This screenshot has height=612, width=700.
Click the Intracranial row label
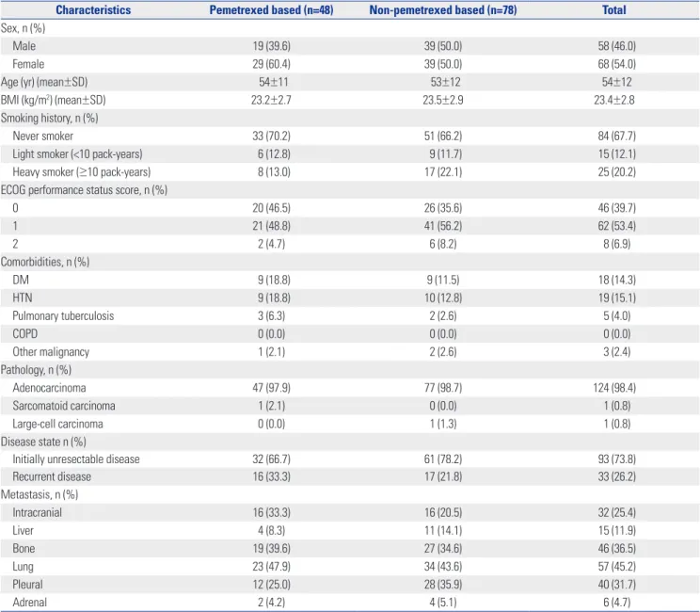pos(37,512)
